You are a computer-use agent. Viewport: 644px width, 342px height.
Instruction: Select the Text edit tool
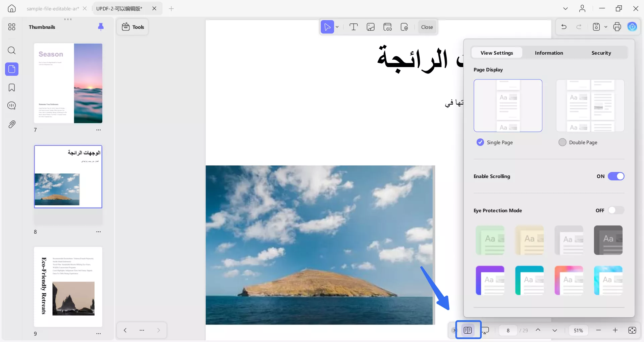[354, 27]
